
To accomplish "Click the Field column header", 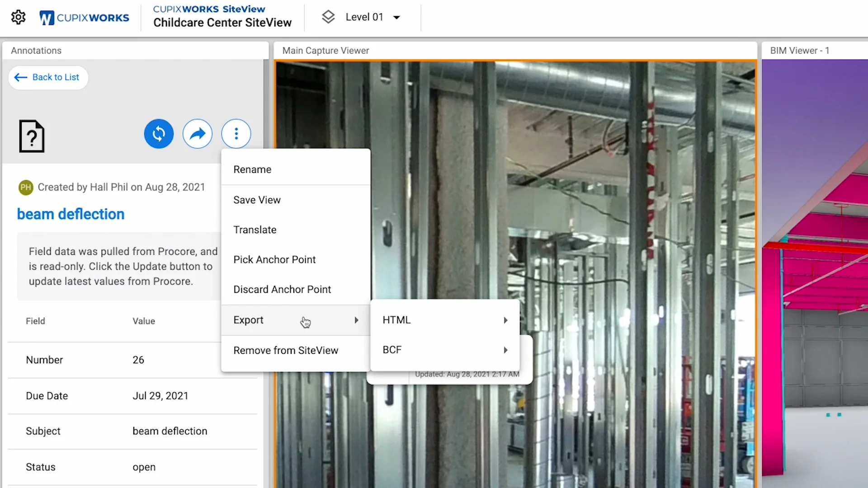I will 35,321.
